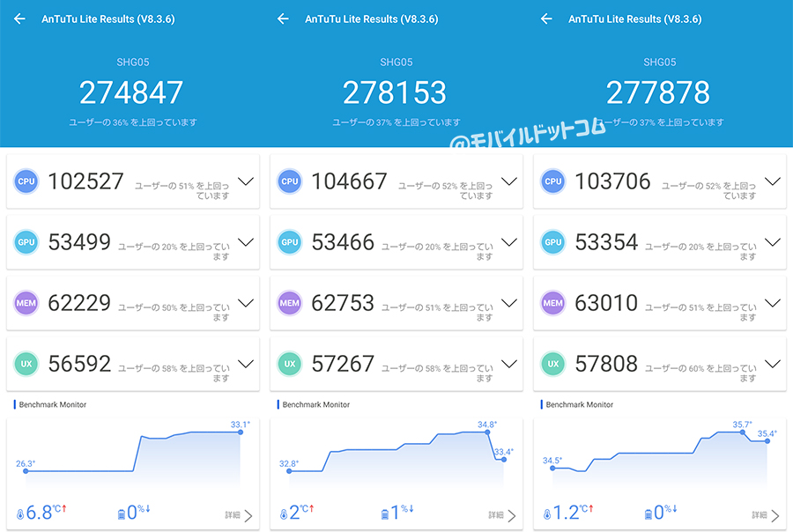Tap thermometer icon next to 1.2°C
Screen dimensions: 793x532
coord(546,514)
